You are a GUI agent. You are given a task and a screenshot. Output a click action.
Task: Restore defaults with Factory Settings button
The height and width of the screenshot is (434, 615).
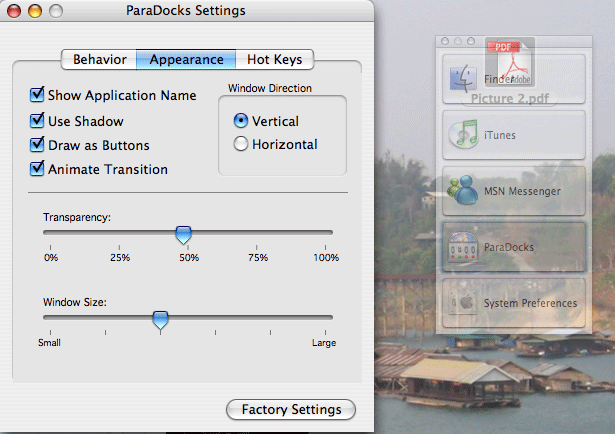pyautogui.click(x=291, y=410)
